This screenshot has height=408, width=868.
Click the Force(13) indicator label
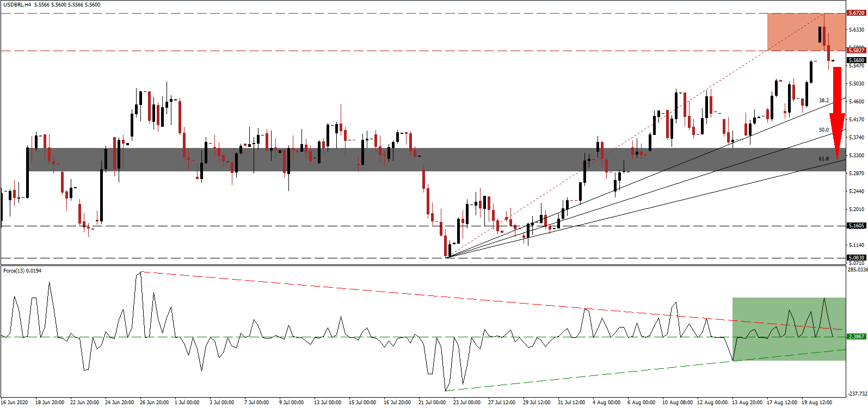tap(14, 271)
